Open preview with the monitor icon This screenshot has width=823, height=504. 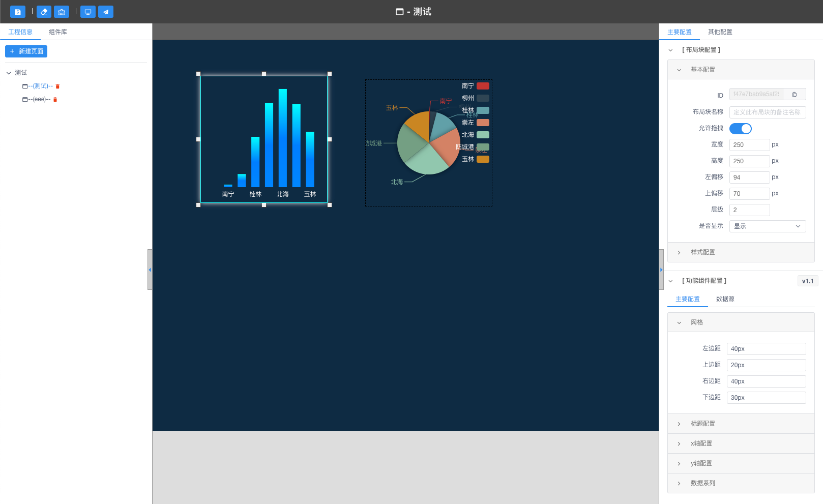(88, 12)
